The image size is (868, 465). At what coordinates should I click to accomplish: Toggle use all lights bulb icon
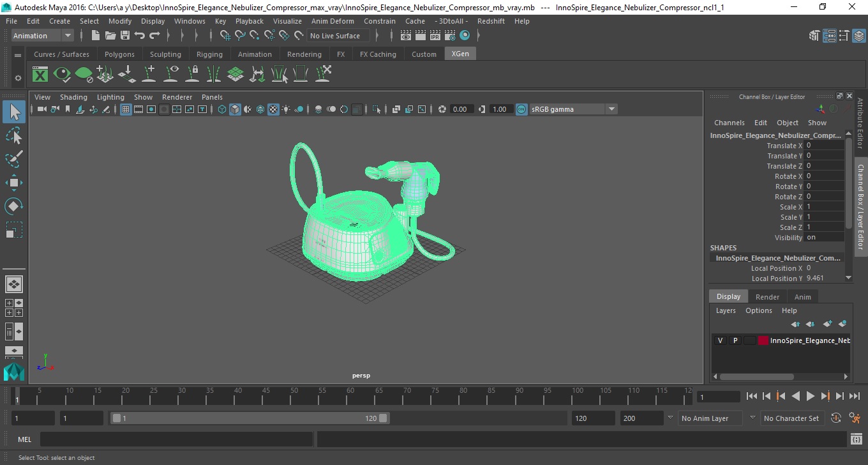click(286, 109)
